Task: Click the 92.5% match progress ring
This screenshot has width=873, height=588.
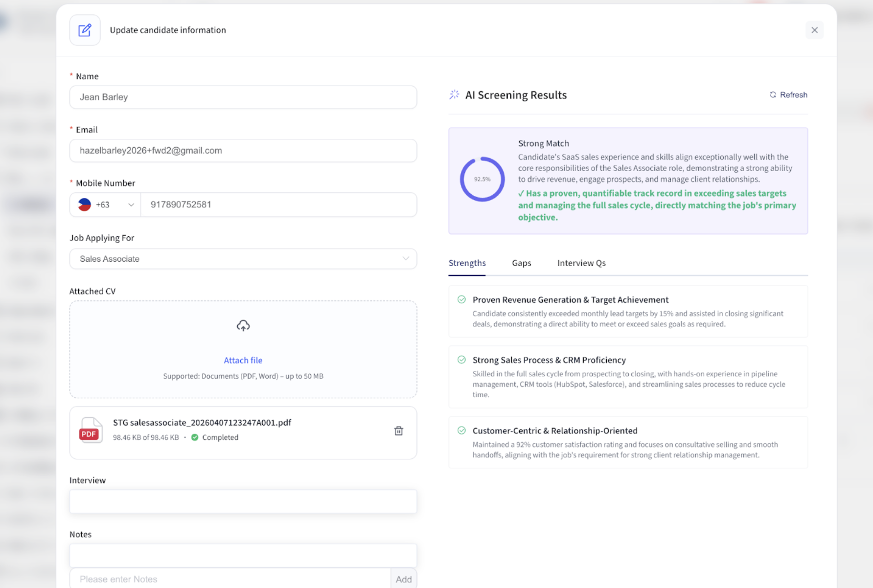Action: point(482,179)
